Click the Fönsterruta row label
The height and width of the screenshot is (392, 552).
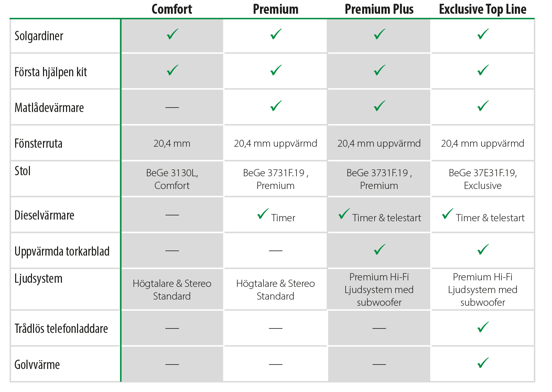(39, 143)
